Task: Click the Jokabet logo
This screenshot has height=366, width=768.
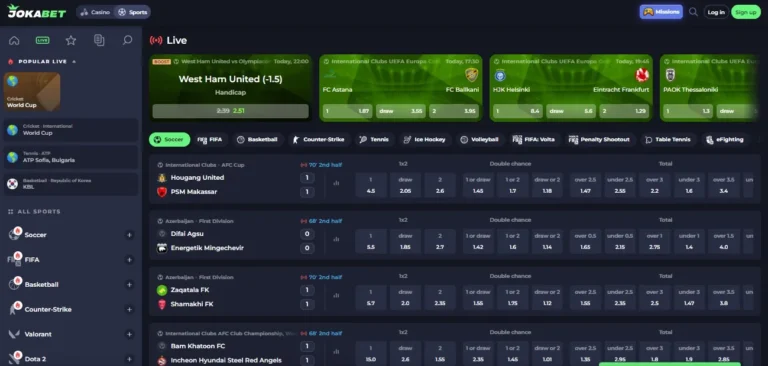Action: [36, 11]
